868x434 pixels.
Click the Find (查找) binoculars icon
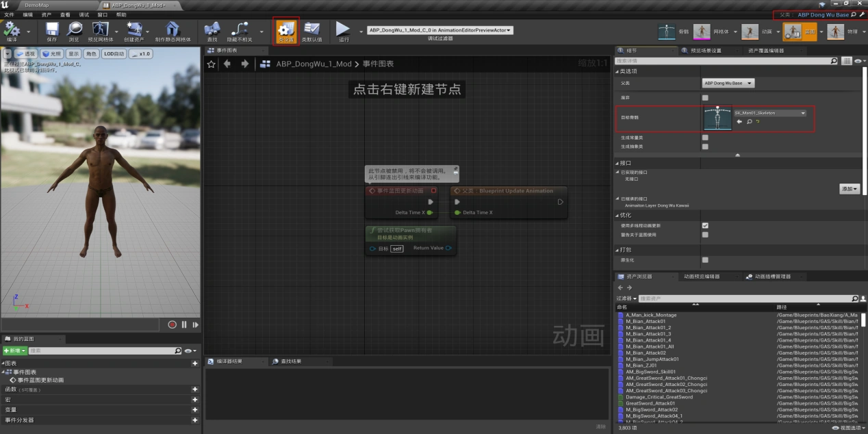pos(212,29)
